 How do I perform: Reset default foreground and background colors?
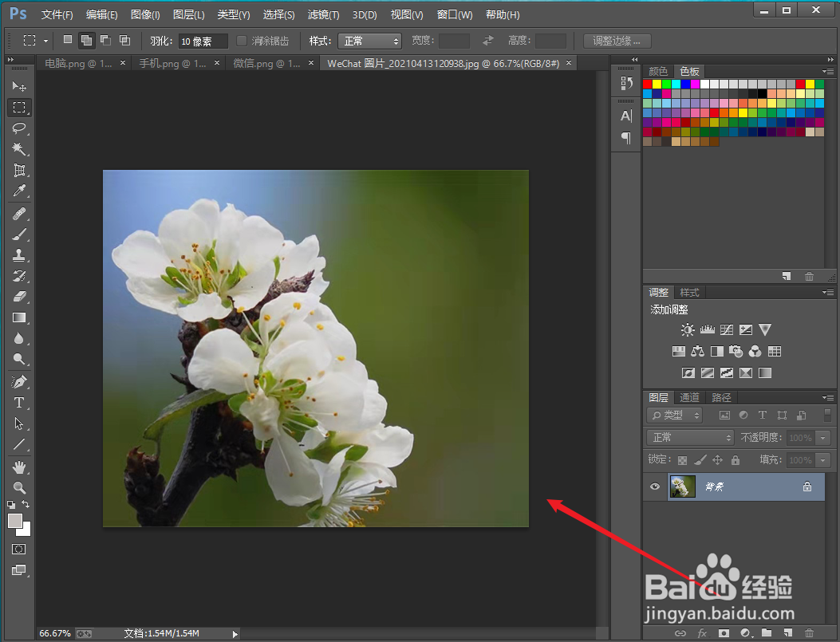[x=11, y=504]
